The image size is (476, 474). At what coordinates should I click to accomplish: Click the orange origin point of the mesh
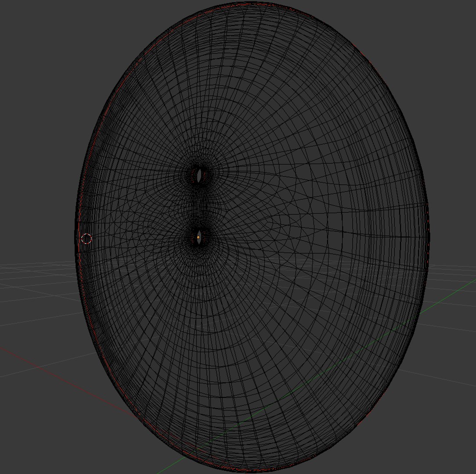198,237
